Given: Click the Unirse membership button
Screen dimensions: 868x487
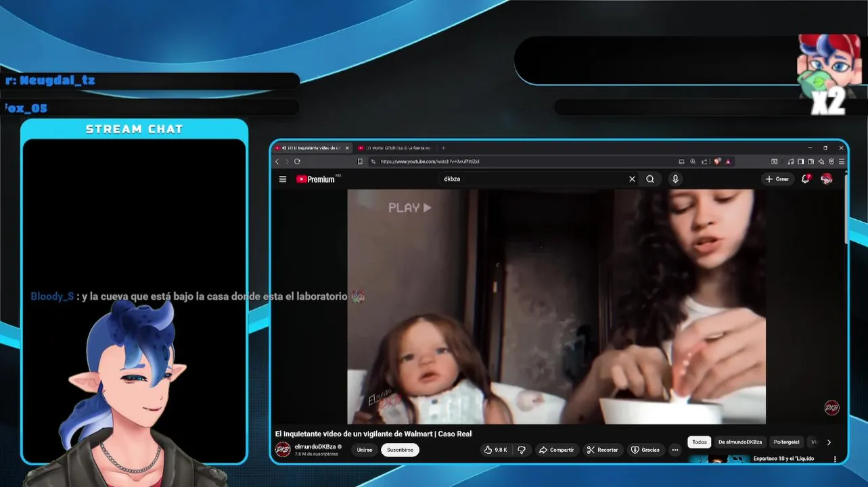Looking at the screenshot, I should click(x=365, y=450).
